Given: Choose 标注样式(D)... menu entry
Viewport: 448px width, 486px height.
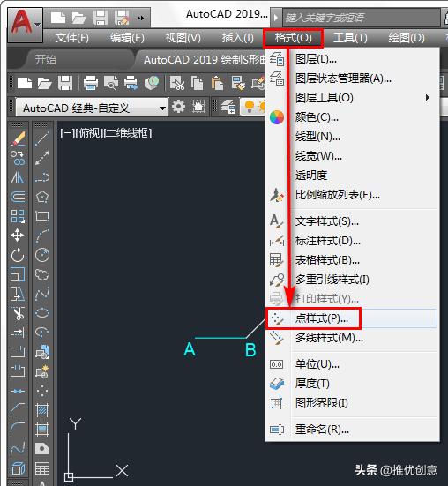Looking at the screenshot, I should click(x=353, y=241).
